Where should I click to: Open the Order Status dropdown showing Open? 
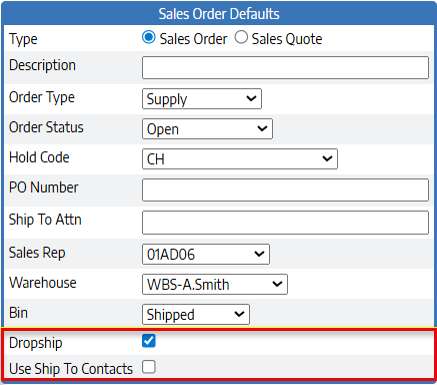point(207,129)
